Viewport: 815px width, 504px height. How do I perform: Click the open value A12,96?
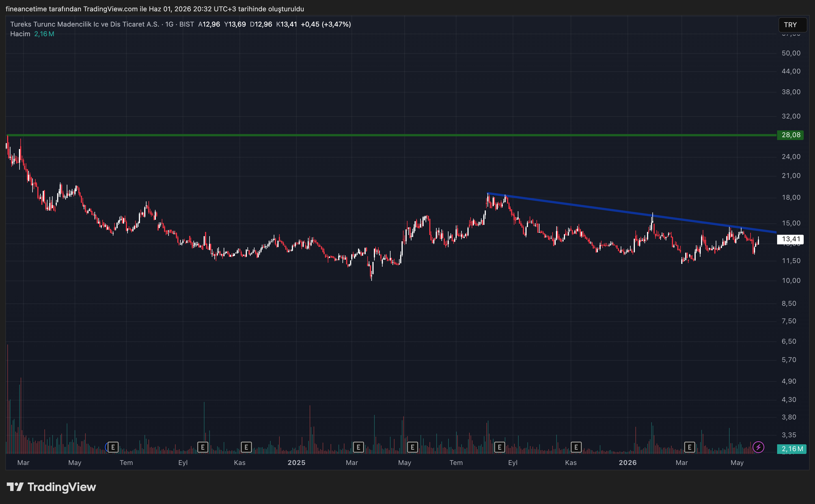click(209, 24)
